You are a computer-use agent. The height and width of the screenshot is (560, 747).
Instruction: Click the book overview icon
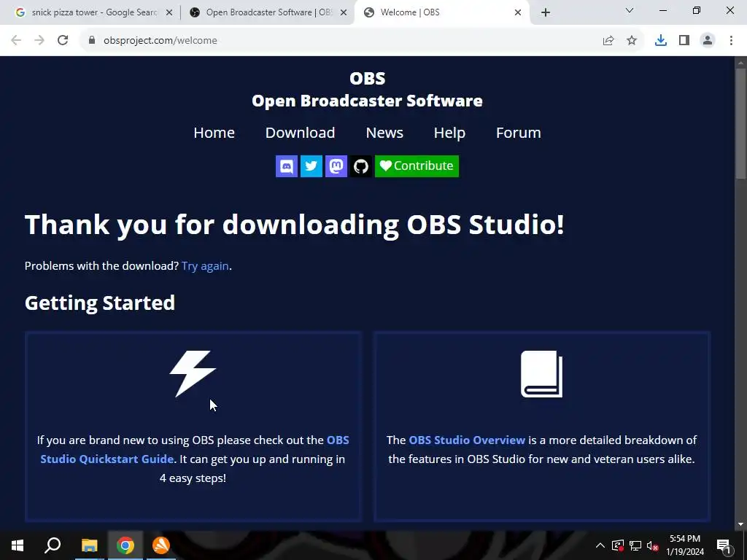point(542,374)
